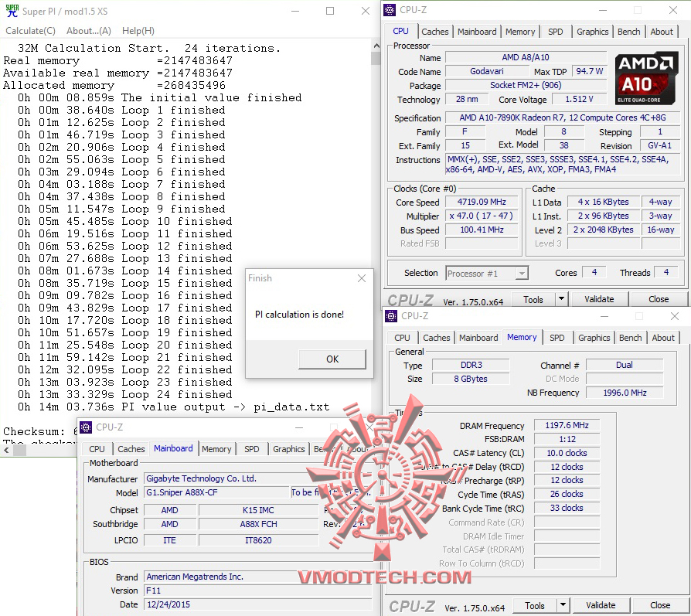The width and height of the screenshot is (691, 616).
Task: Click Tools button in top CPU-Z window
Action: tap(533, 300)
